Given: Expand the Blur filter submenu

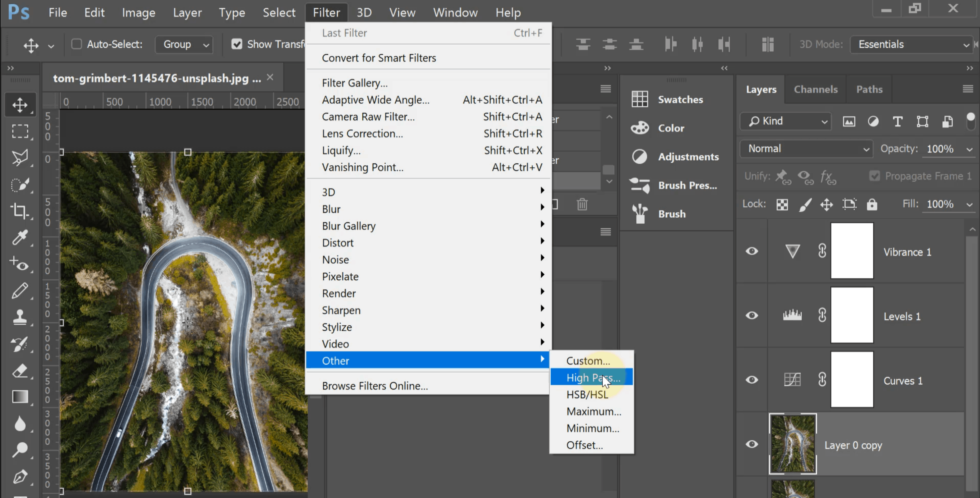Looking at the screenshot, I should (428, 209).
